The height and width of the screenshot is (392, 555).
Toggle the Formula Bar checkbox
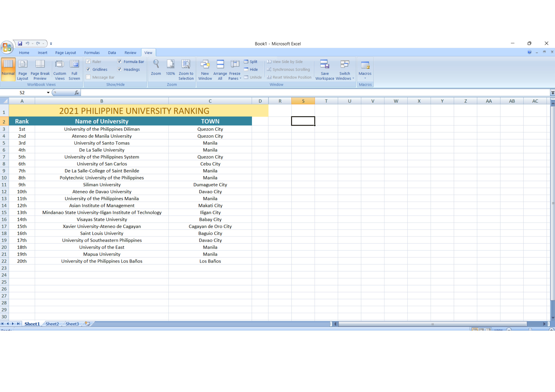click(119, 62)
